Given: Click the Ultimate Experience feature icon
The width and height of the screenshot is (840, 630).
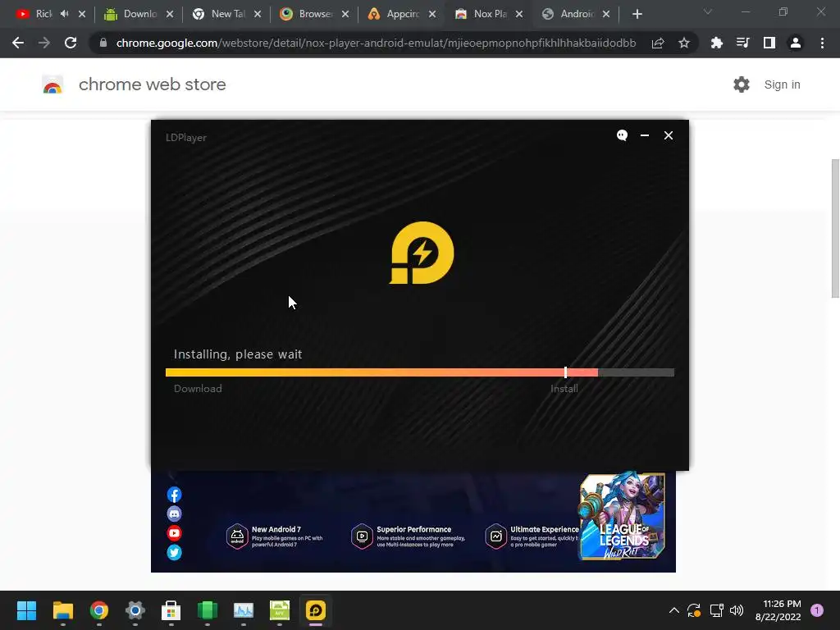Looking at the screenshot, I should 495,536.
